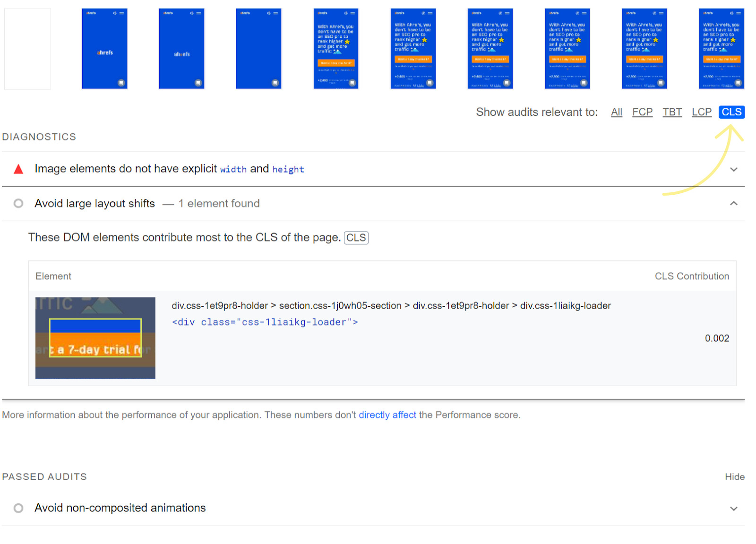The height and width of the screenshot is (544, 756).
Task: Open the "directly affect" link
Action: tap(387, 415)
